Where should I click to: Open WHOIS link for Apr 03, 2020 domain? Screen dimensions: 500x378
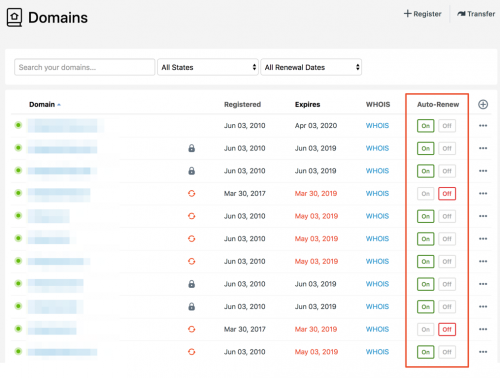(x=377, y=126)
